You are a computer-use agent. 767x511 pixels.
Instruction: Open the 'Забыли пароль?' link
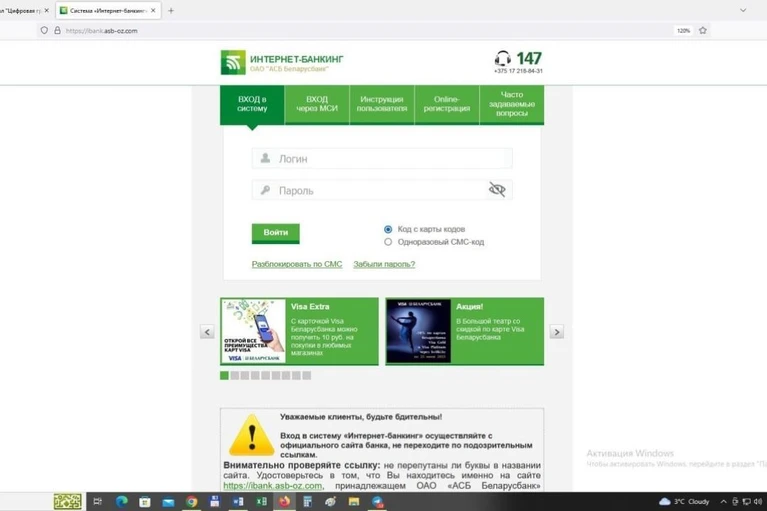(x=384, y=264)
